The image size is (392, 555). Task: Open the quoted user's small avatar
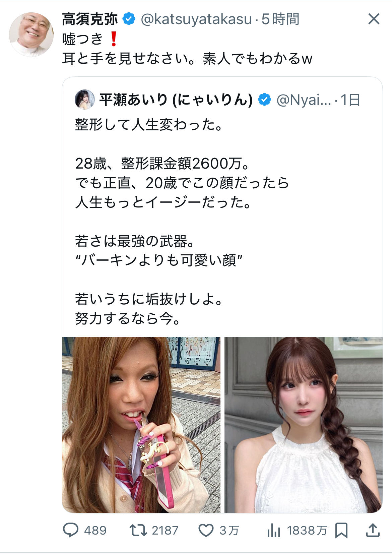coord(85,100)
